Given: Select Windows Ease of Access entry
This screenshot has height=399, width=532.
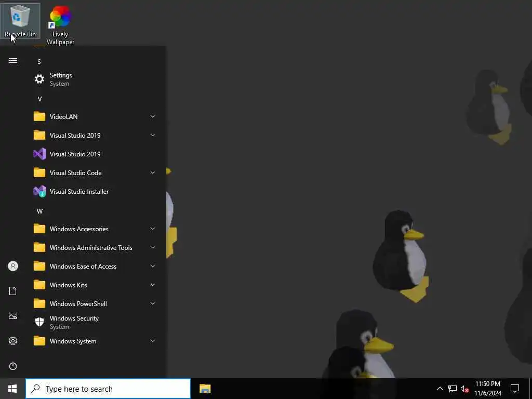Looking at the screenshot, I should (x=96, y=267).
